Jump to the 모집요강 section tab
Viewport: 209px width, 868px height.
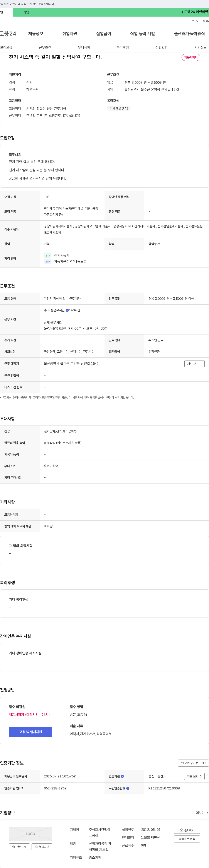(6, 48)
